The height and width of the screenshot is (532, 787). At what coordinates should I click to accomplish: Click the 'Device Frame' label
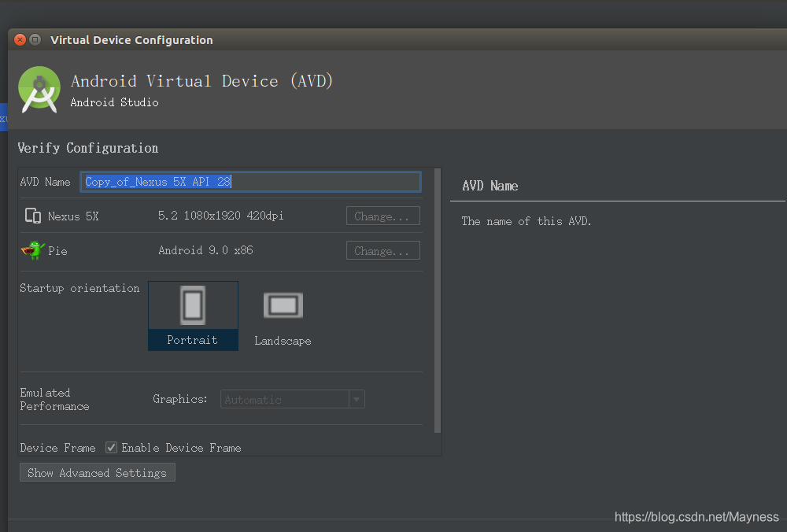point(57,448)
